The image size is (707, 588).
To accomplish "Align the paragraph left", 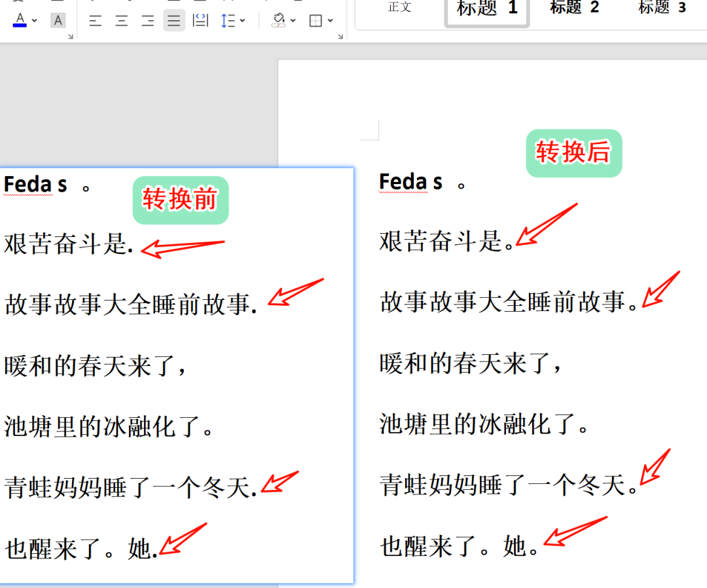I will coord(96,20).
